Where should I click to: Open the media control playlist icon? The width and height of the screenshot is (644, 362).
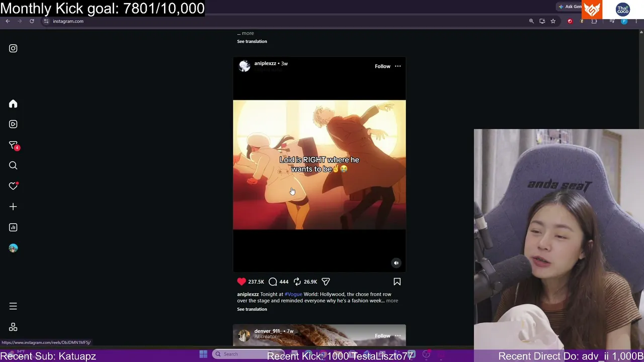coord(612,21)
